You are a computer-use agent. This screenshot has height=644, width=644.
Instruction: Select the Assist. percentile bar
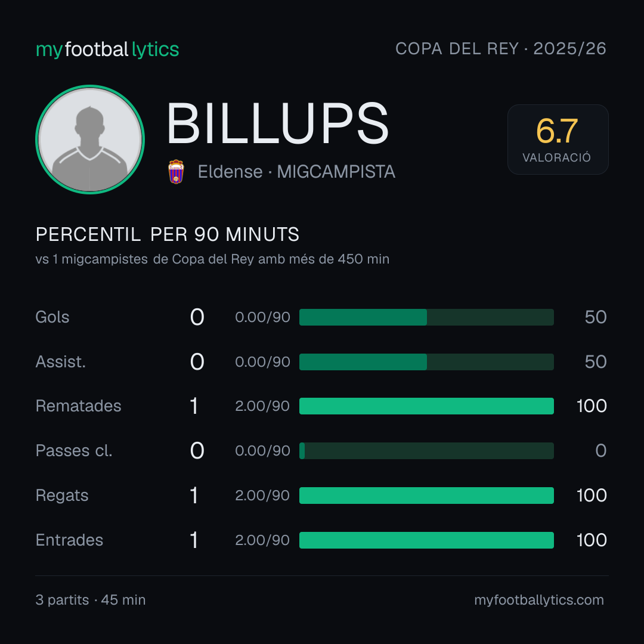(426, 362)
